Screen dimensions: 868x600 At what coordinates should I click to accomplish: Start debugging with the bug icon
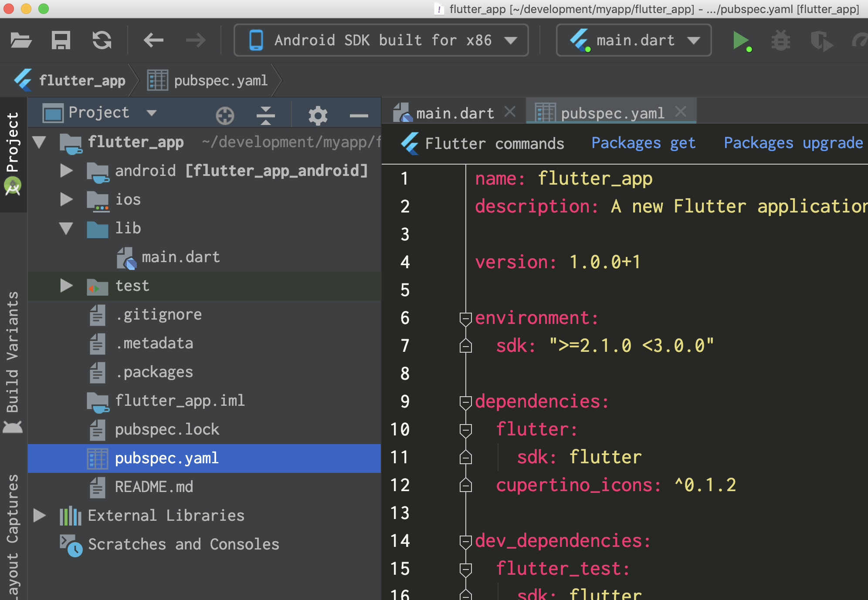pos(781,41)
